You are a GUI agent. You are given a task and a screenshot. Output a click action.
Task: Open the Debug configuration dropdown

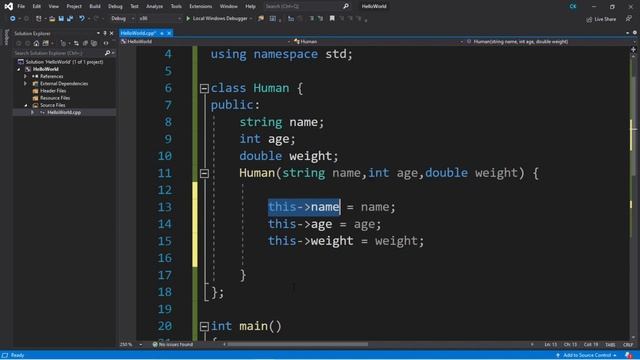pos(122,18)
